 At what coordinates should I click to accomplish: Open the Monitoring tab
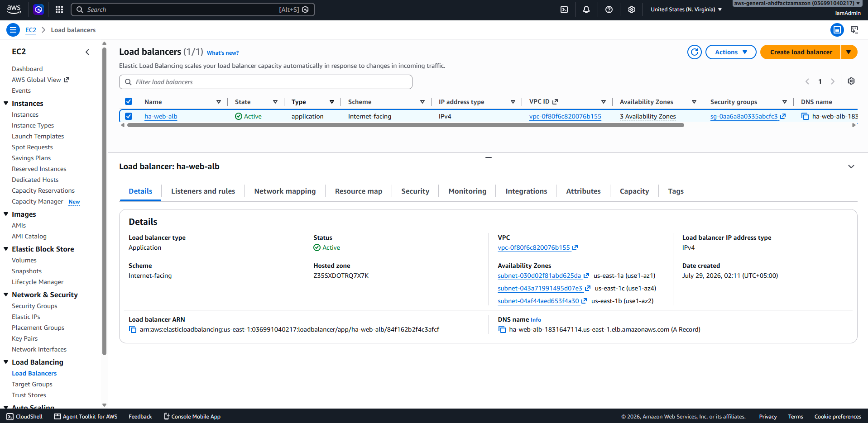click(467, 191)
